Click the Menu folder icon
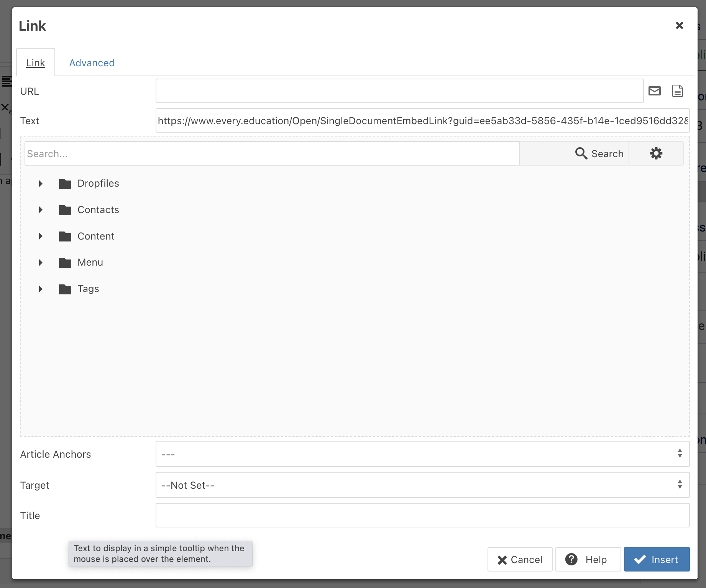Image resolution: width=706 pixels, height=588 pixels. pyautogui.click(x=65, y=263)
